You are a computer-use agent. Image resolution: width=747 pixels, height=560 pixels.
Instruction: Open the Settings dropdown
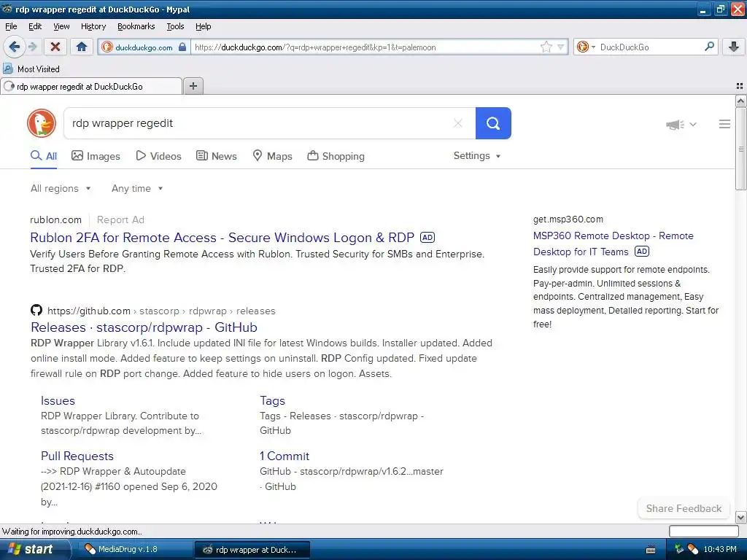click(477, 156)
